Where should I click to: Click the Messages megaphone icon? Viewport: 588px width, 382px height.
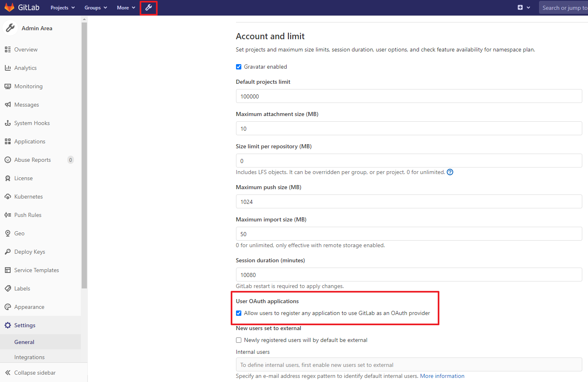(8, 105)
